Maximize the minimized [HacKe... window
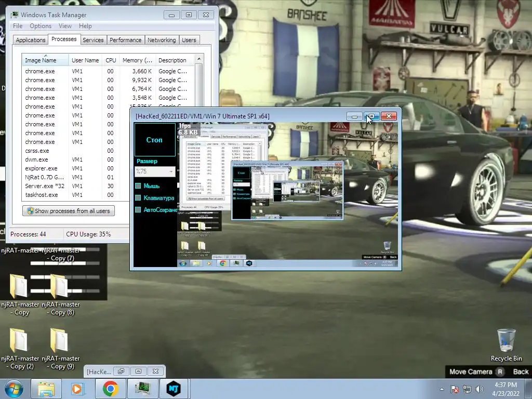 (138, 371)
